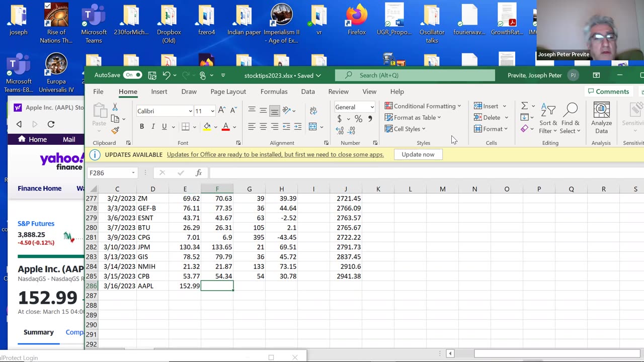Click the Cut scissors icon
The height and width of the screenshot is (362, 644).
click(x=115, y=107)
